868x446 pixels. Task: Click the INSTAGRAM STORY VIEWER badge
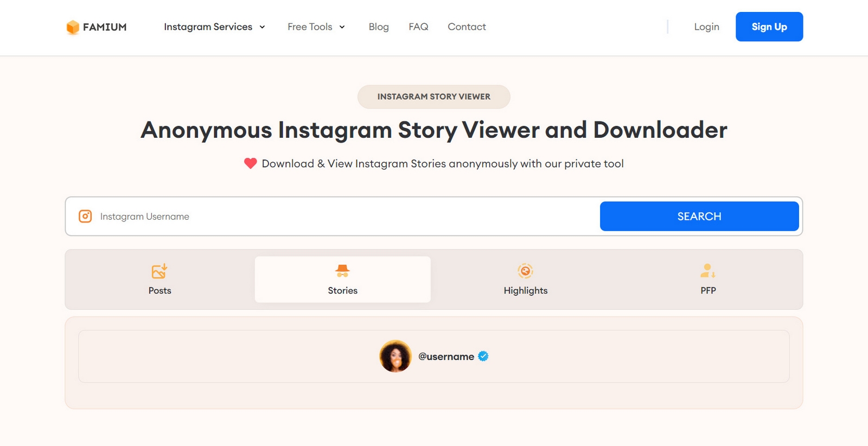click(x=434, y=97)
